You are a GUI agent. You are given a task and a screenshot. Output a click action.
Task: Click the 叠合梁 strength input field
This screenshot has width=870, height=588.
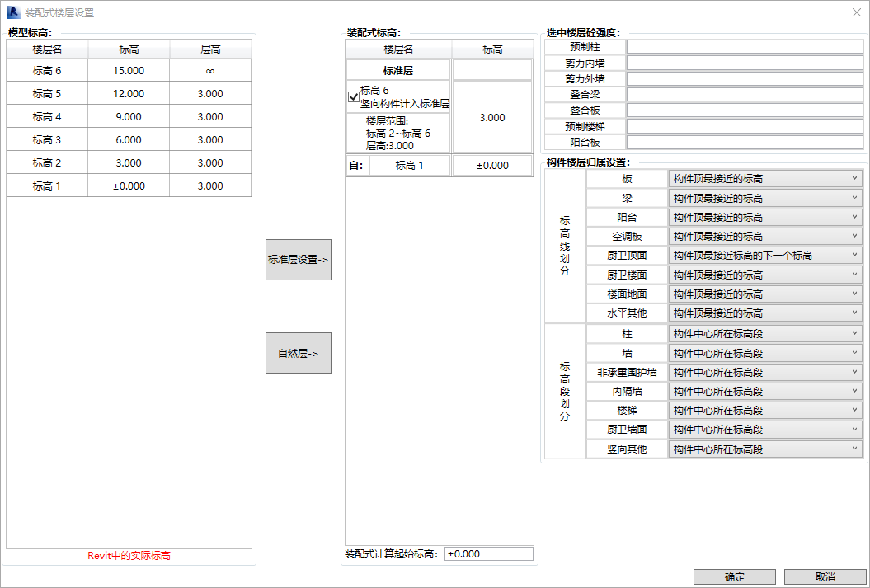(745, 95)
